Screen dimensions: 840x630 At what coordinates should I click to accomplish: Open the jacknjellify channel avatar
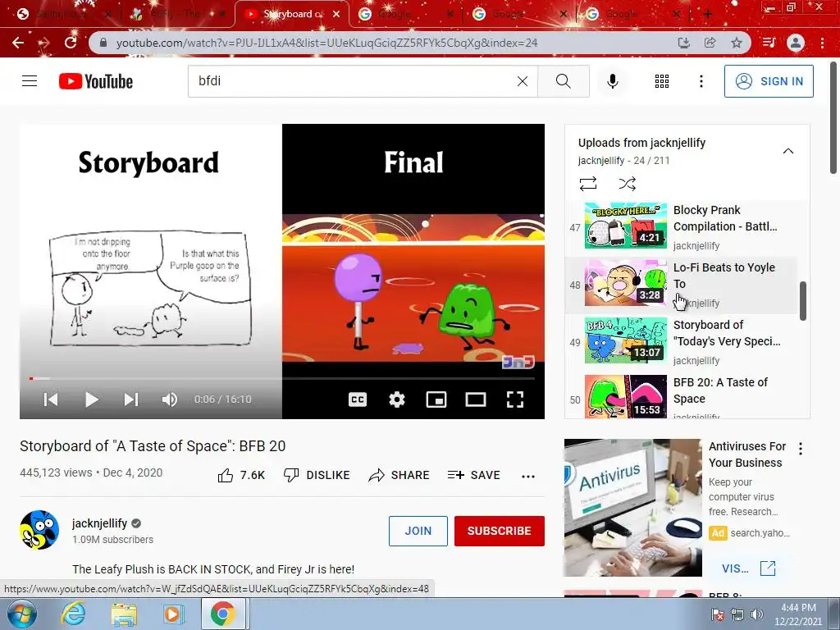39,530
